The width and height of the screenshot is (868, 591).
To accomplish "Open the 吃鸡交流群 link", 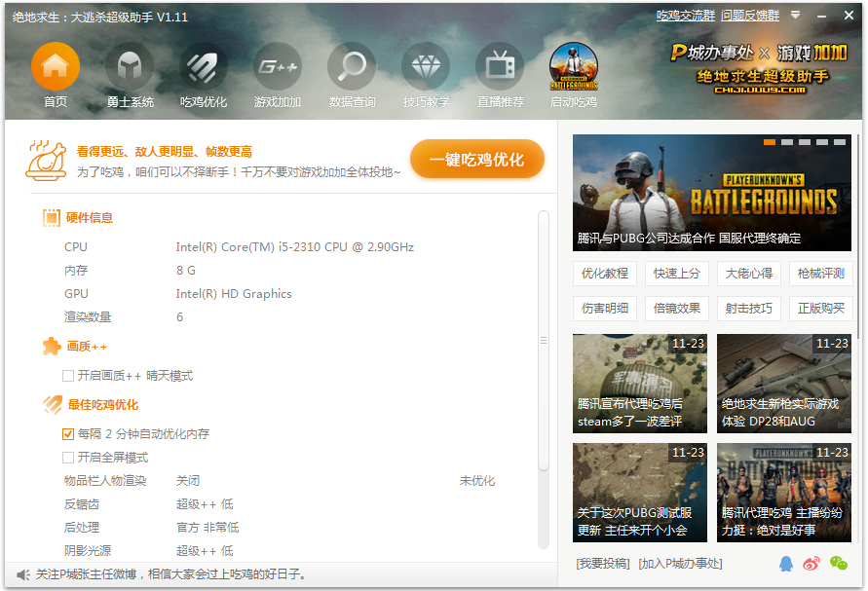I will [x=685, y=16].
